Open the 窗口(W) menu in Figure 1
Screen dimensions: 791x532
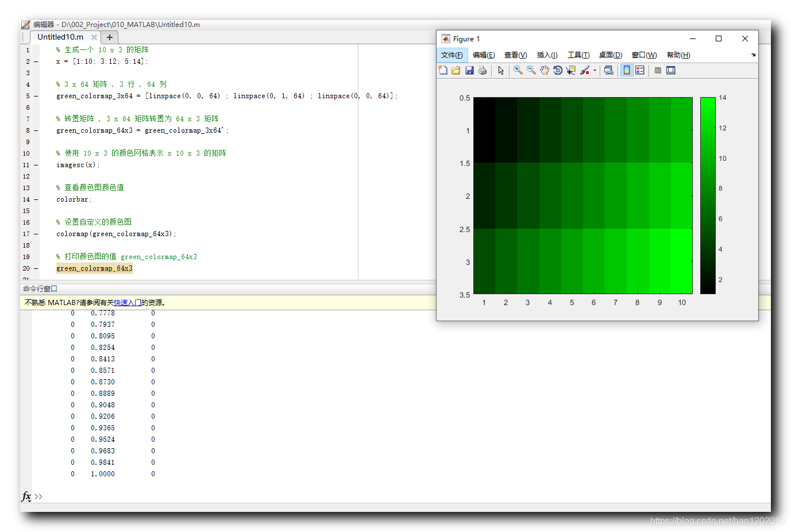(644, 55)
